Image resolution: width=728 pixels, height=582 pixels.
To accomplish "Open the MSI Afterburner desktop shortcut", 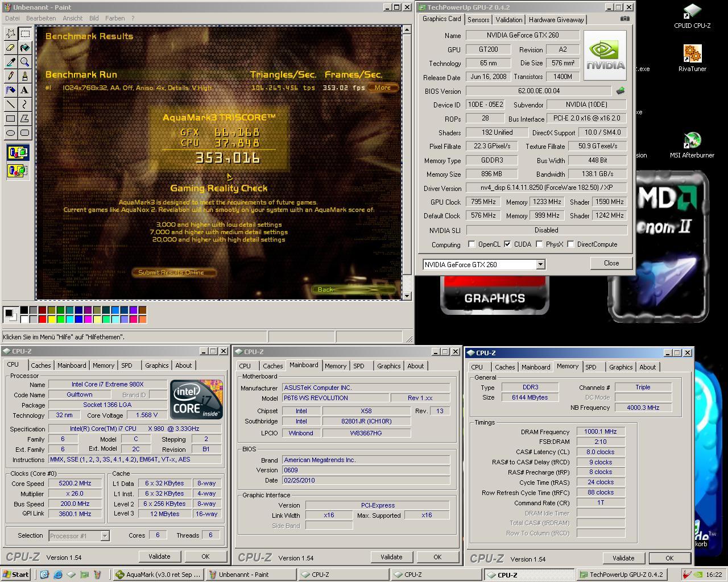I will (x=692, y=145).
